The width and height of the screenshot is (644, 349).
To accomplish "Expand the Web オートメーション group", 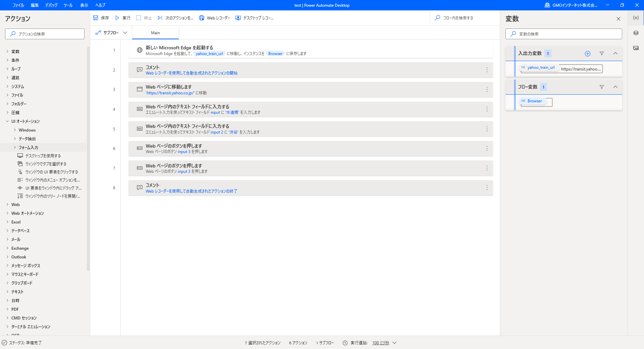I will coord(7,213).
